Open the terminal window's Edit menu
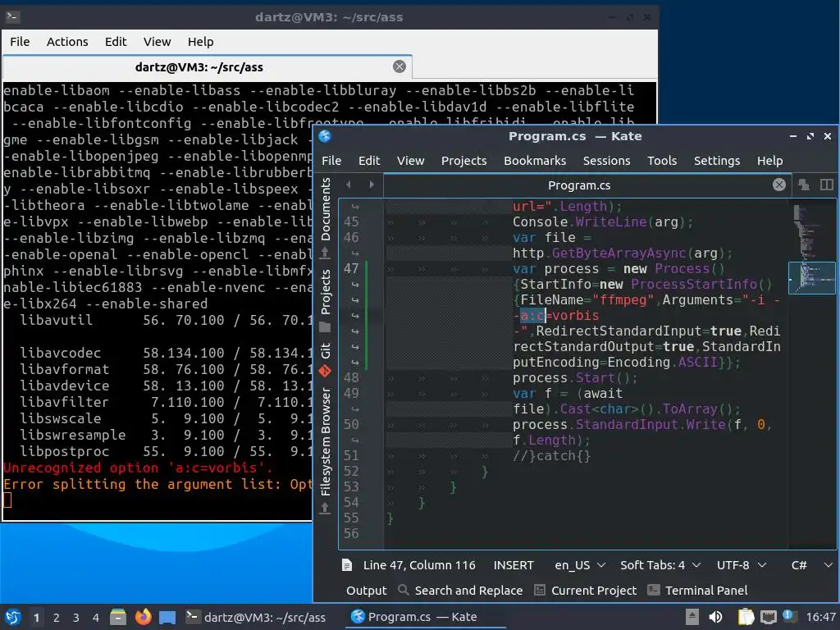This screenshot has height=630, width=840. (x=115, y=42)
